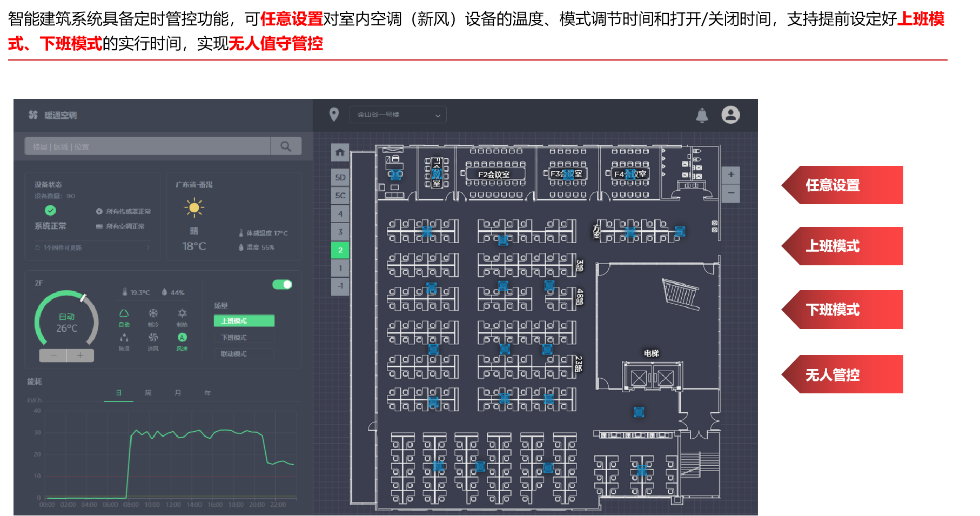Screen dimensions: 980x516
Task: Select the 制热 heating sun icon
Action: coord(182,314)
